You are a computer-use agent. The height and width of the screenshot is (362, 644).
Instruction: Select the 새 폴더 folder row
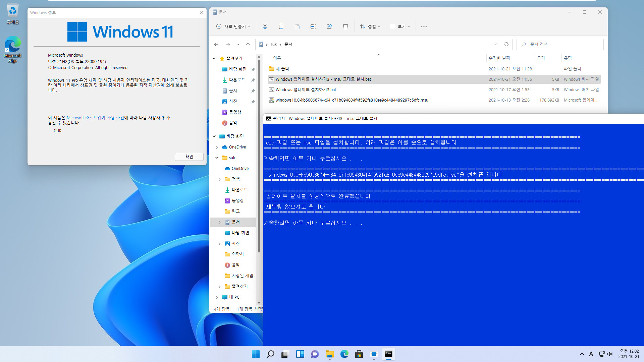click(434, 69)
